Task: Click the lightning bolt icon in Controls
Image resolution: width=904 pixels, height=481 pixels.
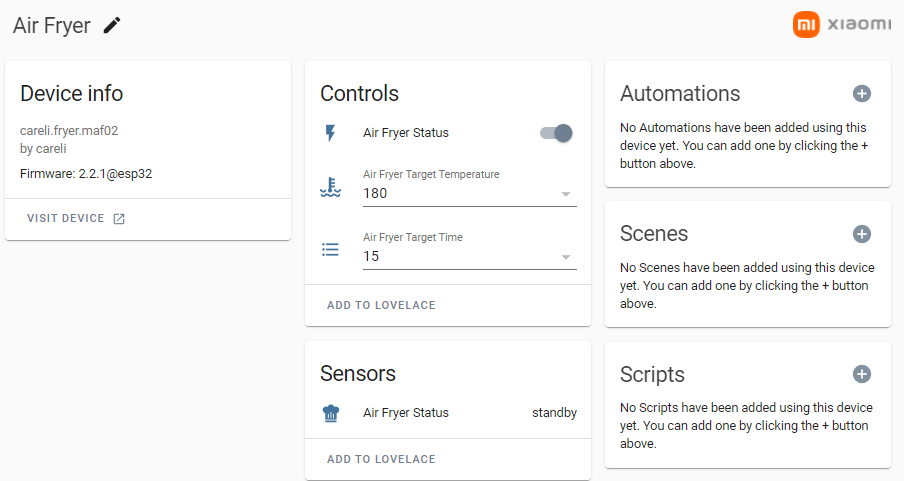Action: 331,133
